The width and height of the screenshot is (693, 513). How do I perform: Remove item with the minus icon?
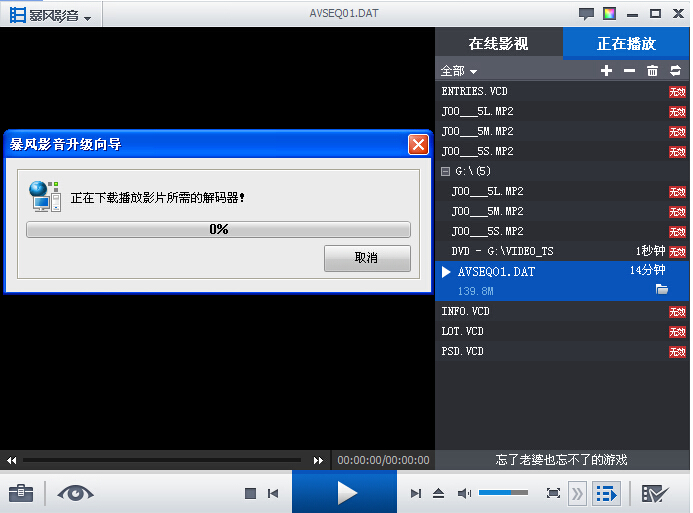tap(629, 70)
